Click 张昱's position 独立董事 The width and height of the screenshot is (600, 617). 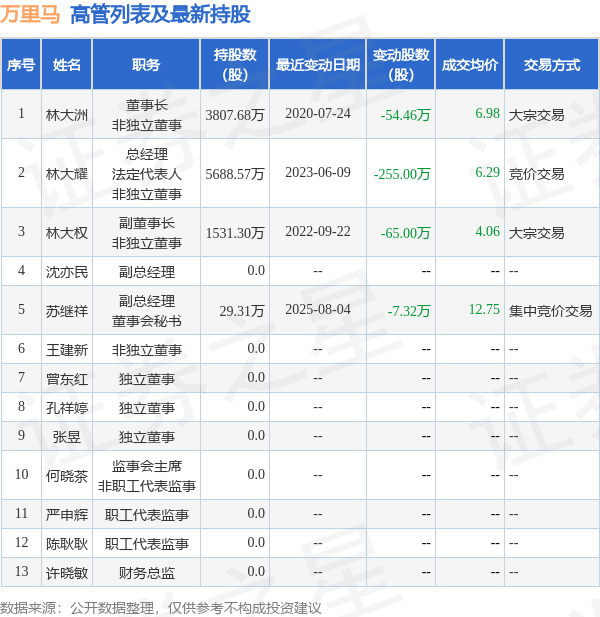click(146, 437)
